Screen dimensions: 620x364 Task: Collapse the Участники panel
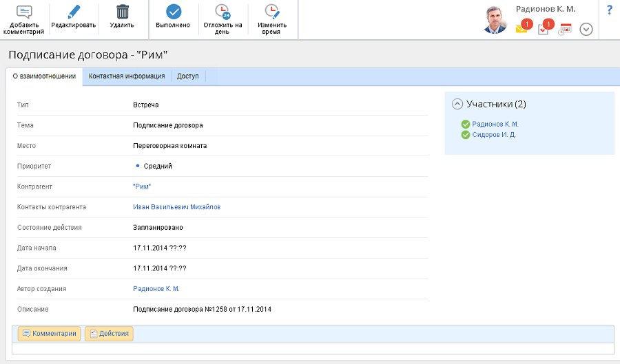(x=457, y=104)
